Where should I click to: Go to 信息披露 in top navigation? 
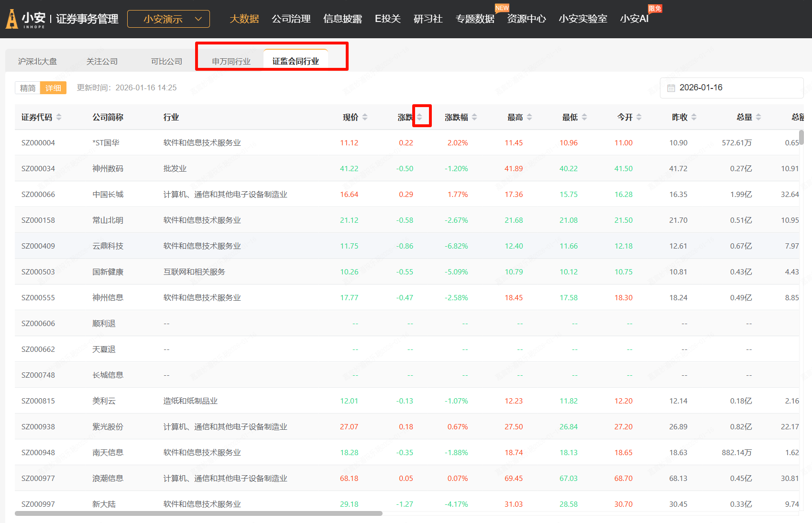click(342, 19)
